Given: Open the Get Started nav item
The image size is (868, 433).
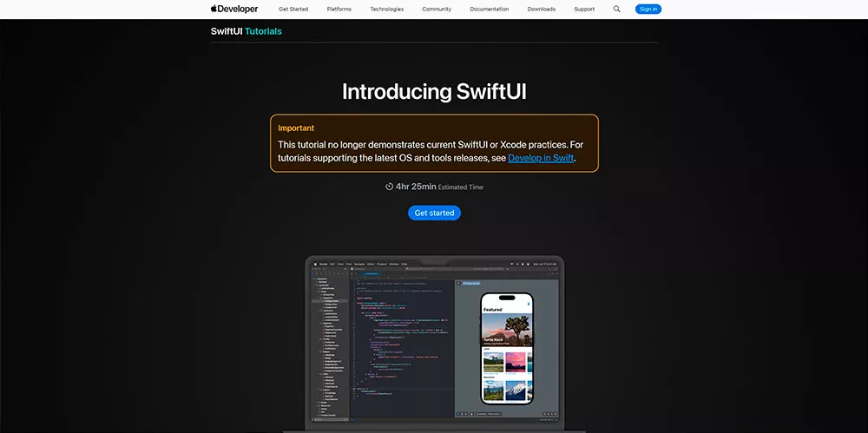Looking at the screenshot, I should 293,9.
